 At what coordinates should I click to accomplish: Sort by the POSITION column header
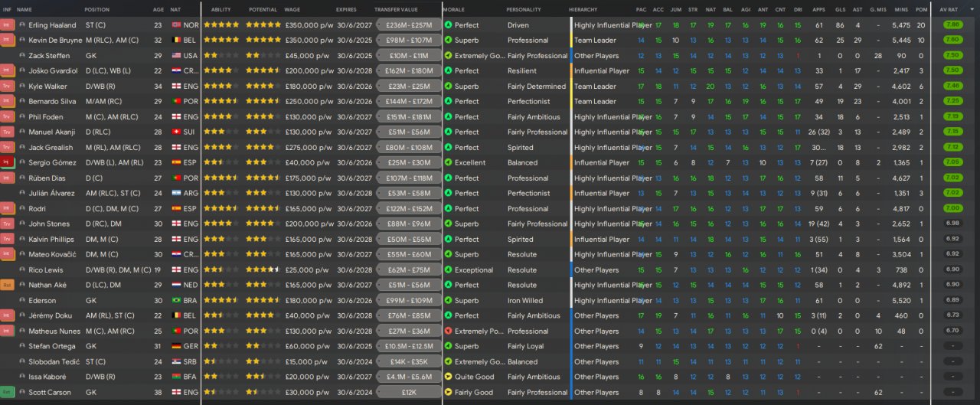point(96,9)
